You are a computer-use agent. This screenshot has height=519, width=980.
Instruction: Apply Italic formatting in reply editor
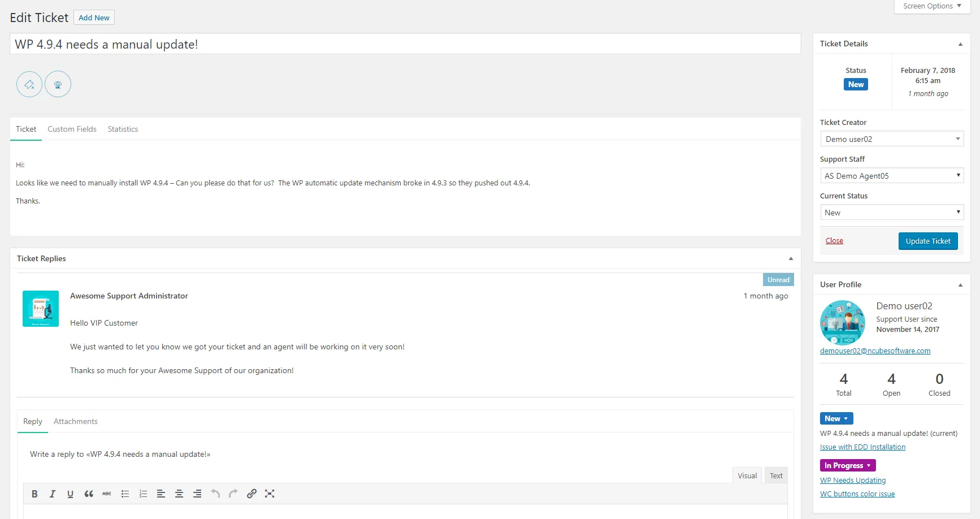(53, 494)
